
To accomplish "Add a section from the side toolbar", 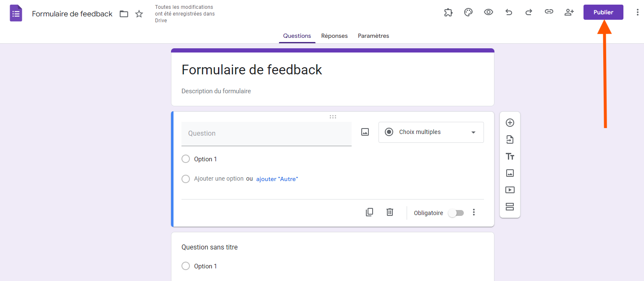I will [x=510, y=207].
